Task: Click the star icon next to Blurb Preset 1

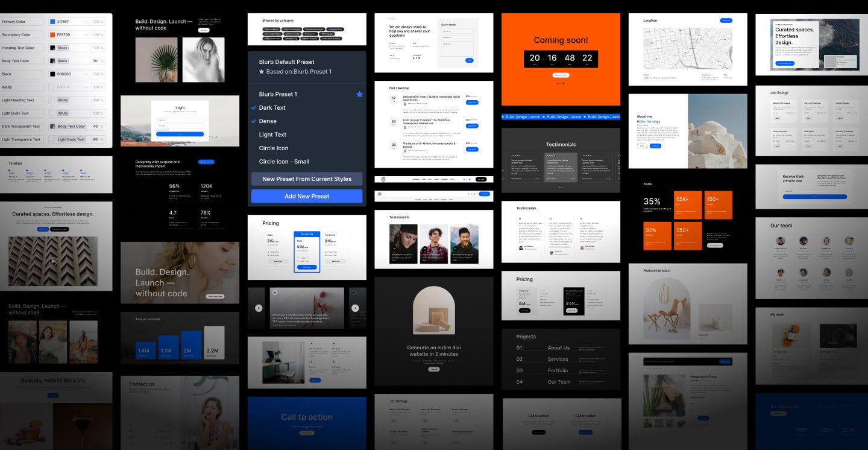Action: 360,94
